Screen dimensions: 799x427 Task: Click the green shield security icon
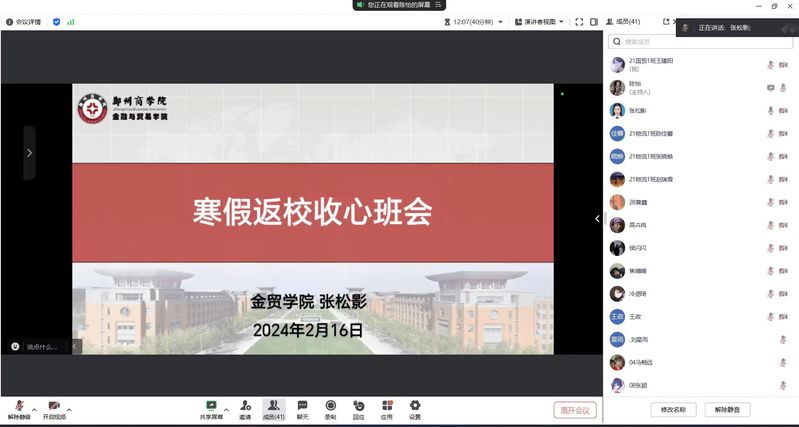tap(56, 21)
